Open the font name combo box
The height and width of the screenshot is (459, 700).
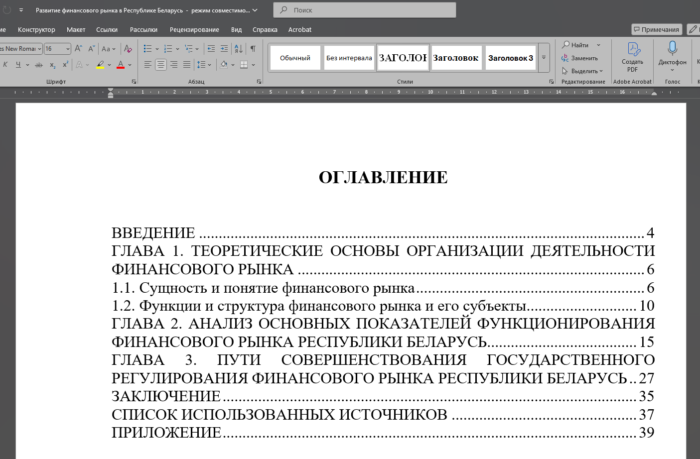[21, 49]
